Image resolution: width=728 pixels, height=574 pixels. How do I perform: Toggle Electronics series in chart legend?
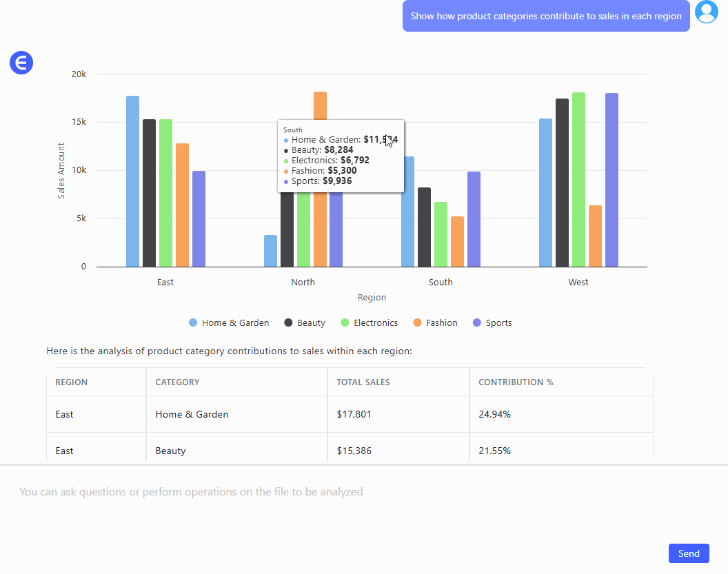click(x=369, y=322)
